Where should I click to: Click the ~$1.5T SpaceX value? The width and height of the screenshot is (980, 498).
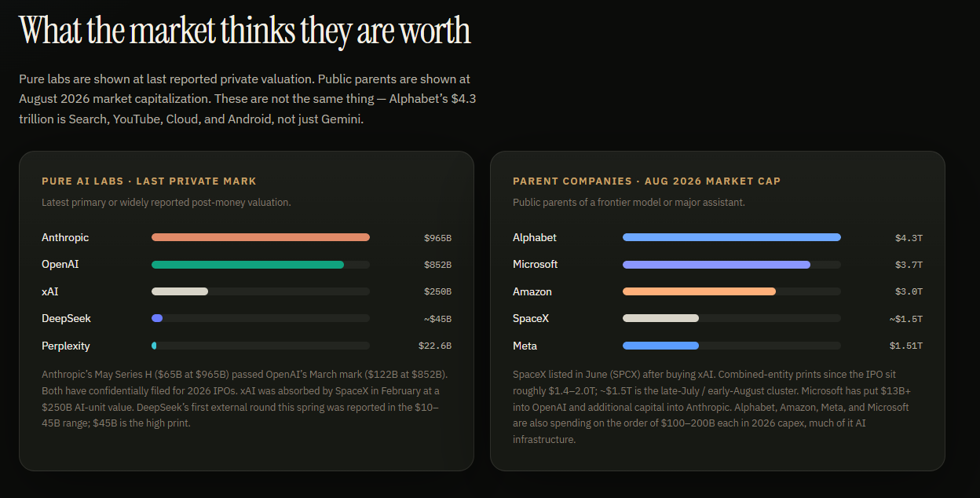(906, 319)
